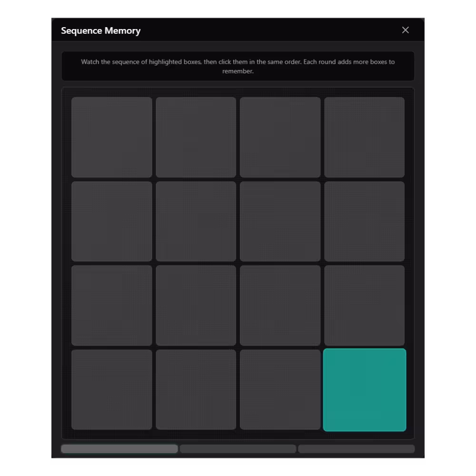The image size is (476, 476).
Task: Click the third box in the top row
Action: click(280, 137)
